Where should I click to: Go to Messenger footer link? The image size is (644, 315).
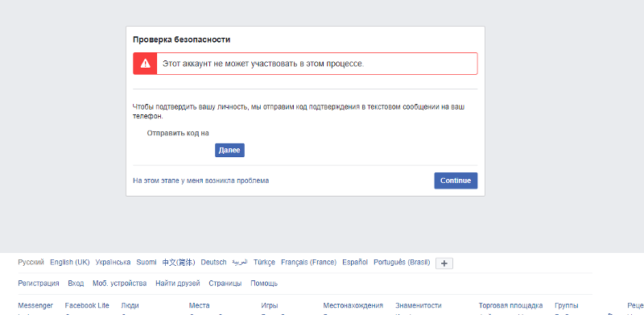click(35, 305)
